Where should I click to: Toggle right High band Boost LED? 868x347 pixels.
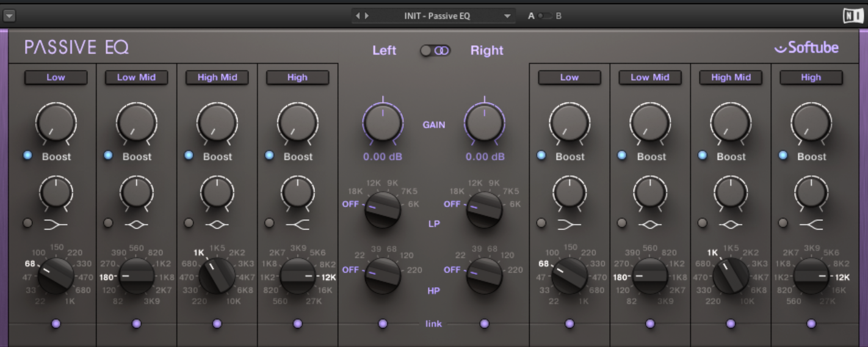pos(783,156)
